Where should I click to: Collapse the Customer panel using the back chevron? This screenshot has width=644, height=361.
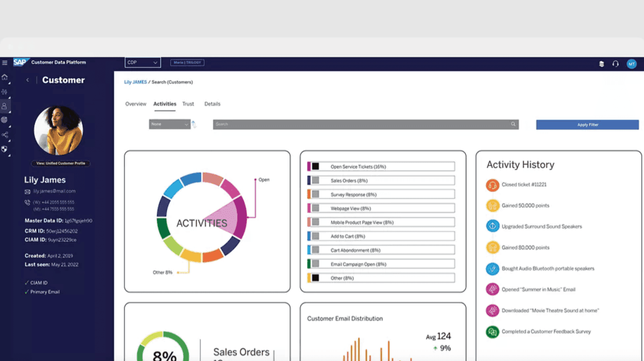(x=27, y=80)
